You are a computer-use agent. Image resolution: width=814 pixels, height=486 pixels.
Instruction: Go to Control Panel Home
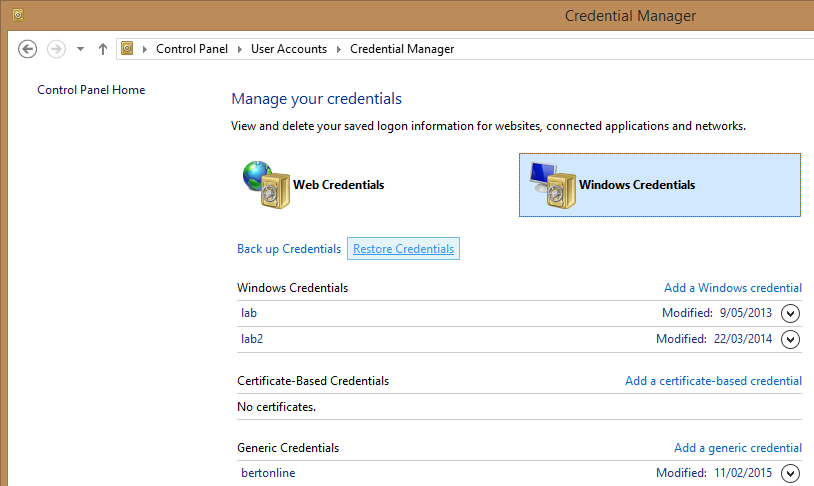[x=91, y=90]
